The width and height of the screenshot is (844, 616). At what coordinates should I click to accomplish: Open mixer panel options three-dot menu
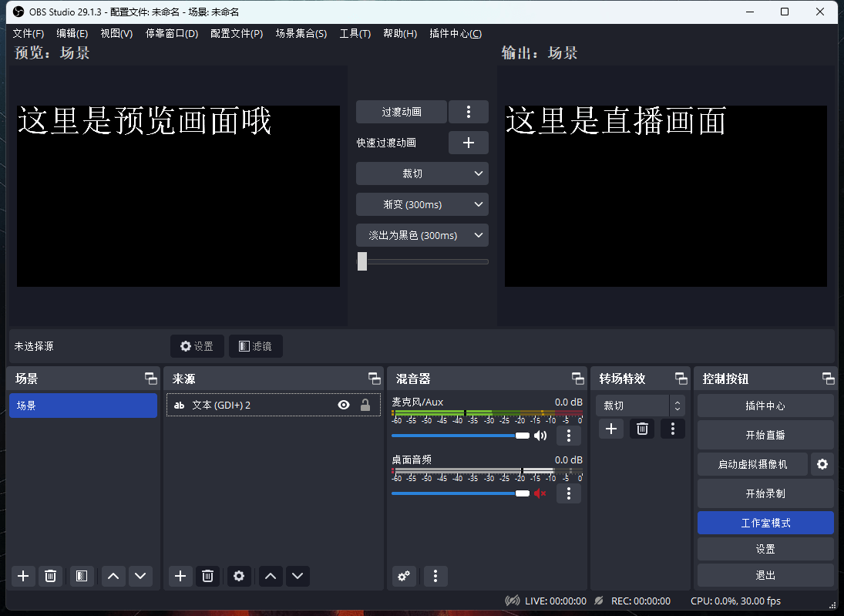pyautogui.click(x=435, y=576)
